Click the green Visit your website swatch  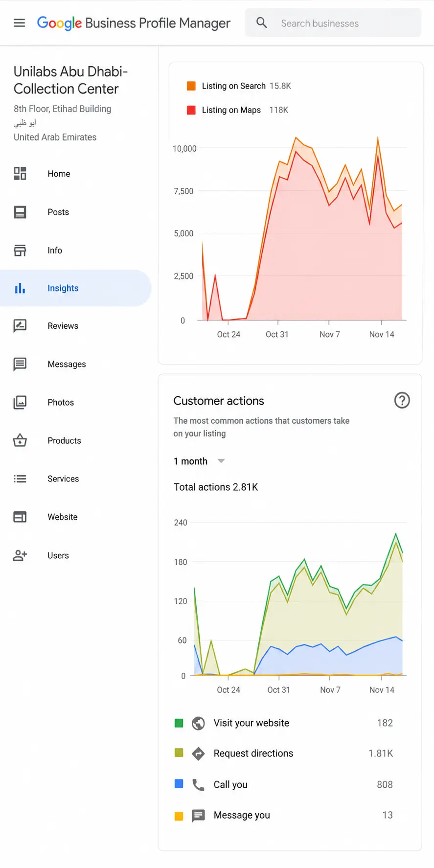[179, 723]
